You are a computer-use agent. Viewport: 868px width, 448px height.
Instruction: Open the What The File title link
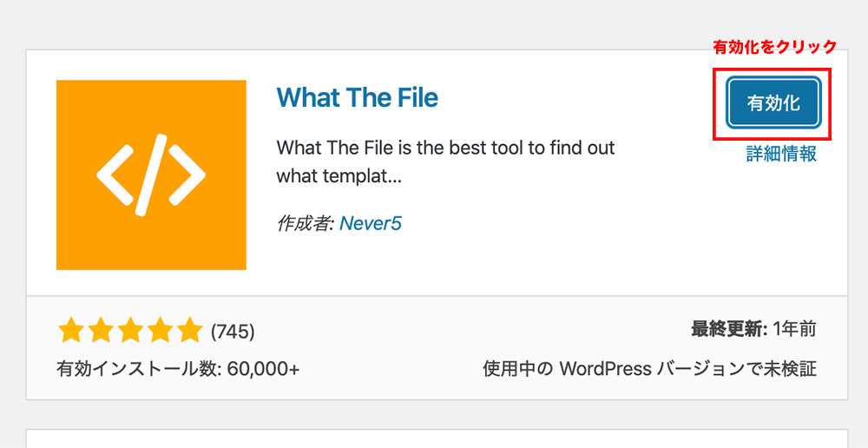coord(357,97)
